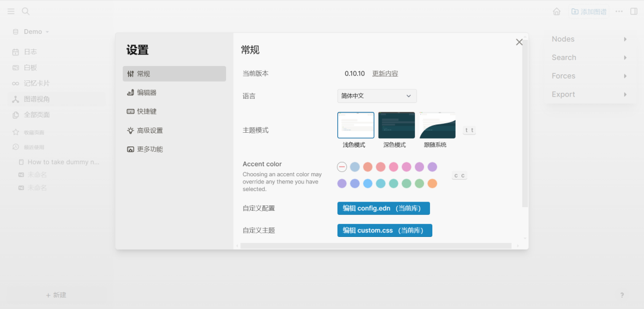Switch to the 编辑器 settings tab
This screenshot has width=644, height=309.
(x=174, y=93)
